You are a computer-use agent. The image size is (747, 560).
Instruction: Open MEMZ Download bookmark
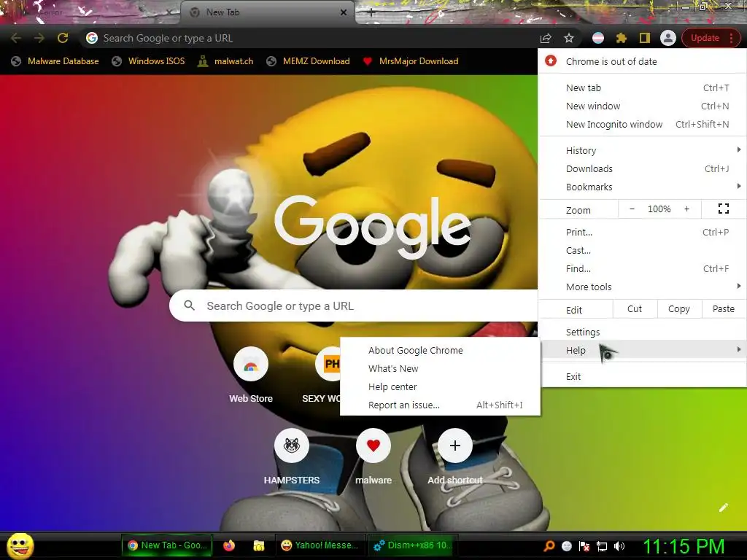309,61
